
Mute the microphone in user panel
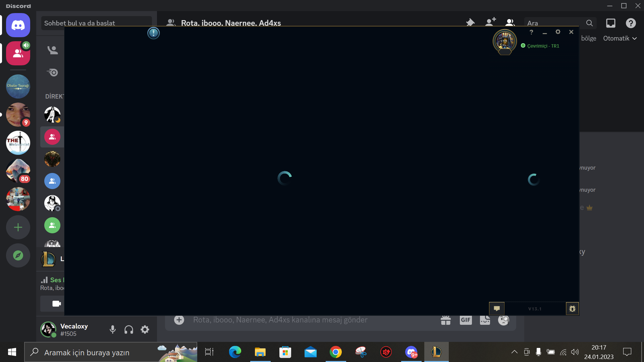click(x=113, y=329)
